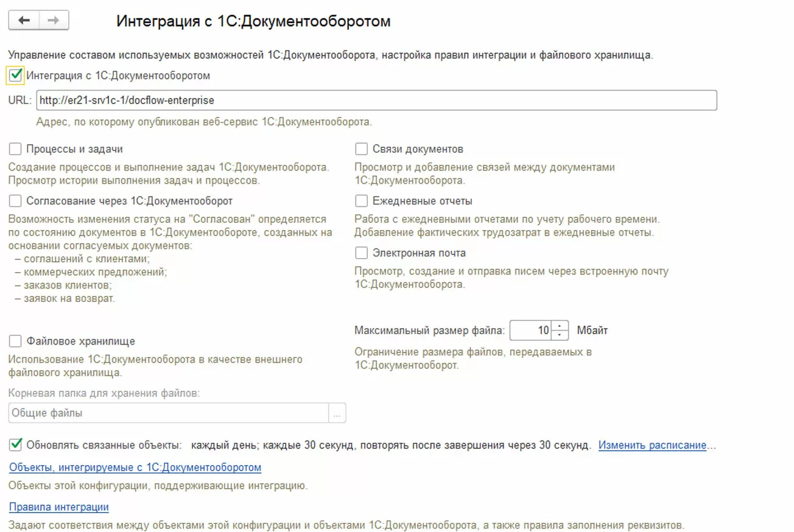Click the Создание процессов и выполнение задач description
The height and width of the screenshot is (532, 794).
pos(169,173)
